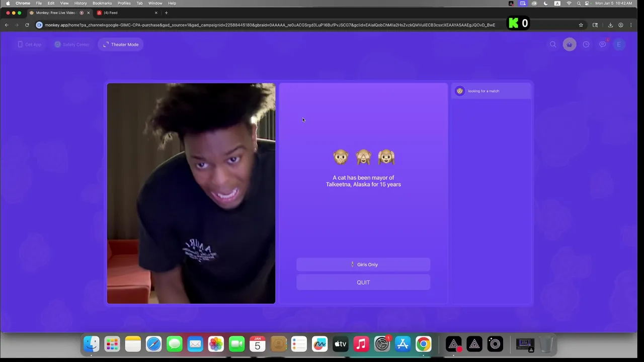Open Messages from the dock
The height and width of the screenshot is (362, 644).
(x=175, y=344)
